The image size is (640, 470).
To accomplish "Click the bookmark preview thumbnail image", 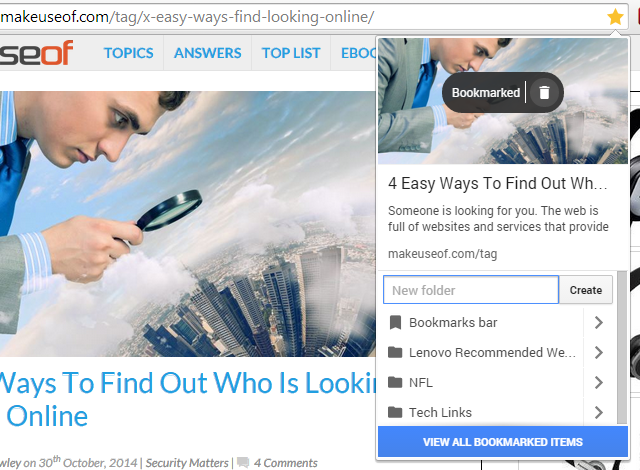I will click(x=503, y=101).
